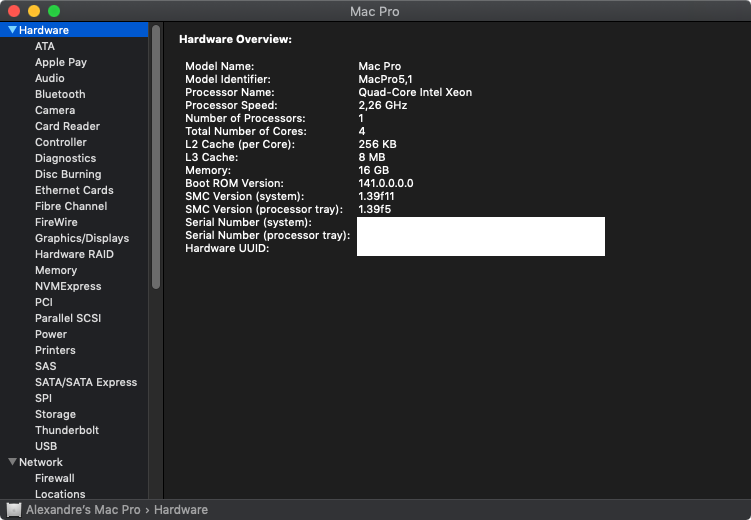The width and height of the screenshot is (751, 520).
Task: Click Boot ROM Version 141.0.0.0.0
Action: click(x=386, y=183)
